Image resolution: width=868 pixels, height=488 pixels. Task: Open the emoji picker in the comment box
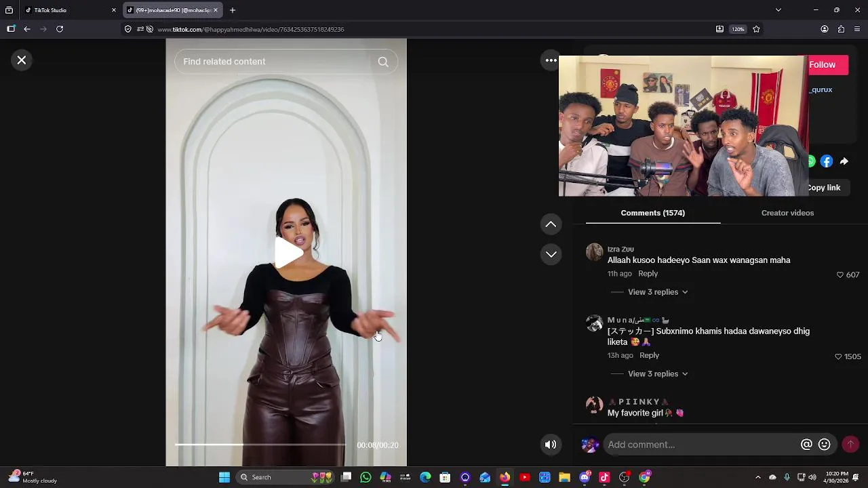tap(824, 445)
